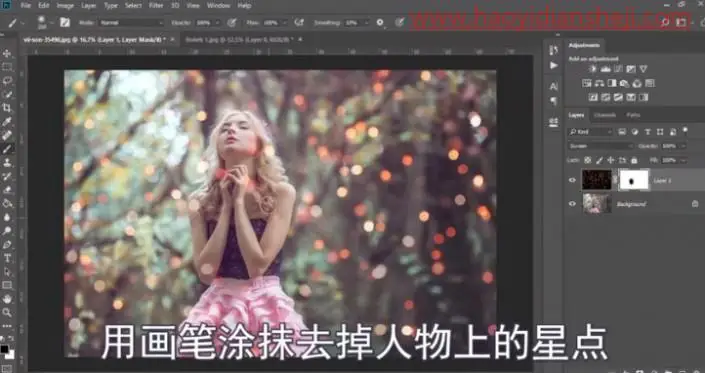The width and height of the screenshot is (705, 373).
Task: Toggle lock transparent pixels
Action: pyautogui.click(x=587, y=160)
